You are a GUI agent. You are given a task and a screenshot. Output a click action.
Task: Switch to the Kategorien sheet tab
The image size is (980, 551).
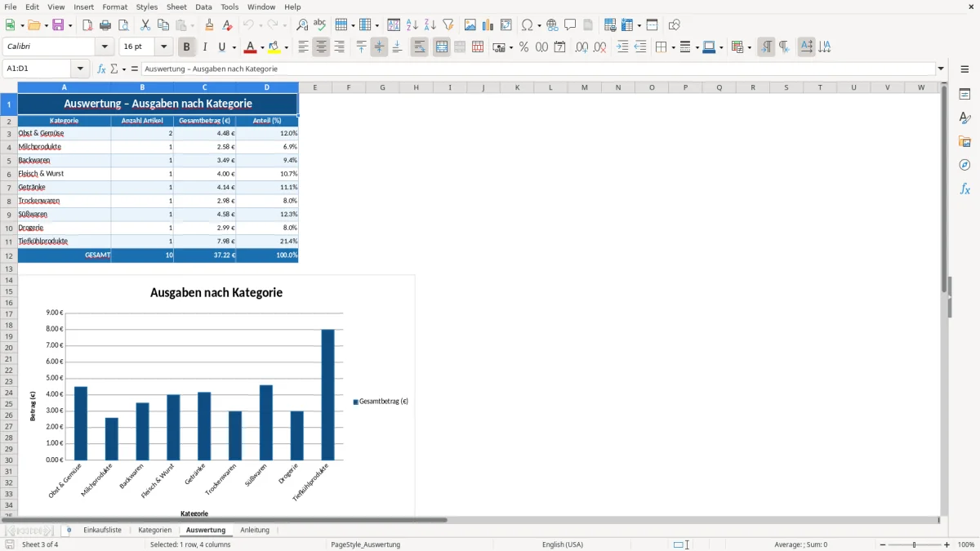[154, 530]
